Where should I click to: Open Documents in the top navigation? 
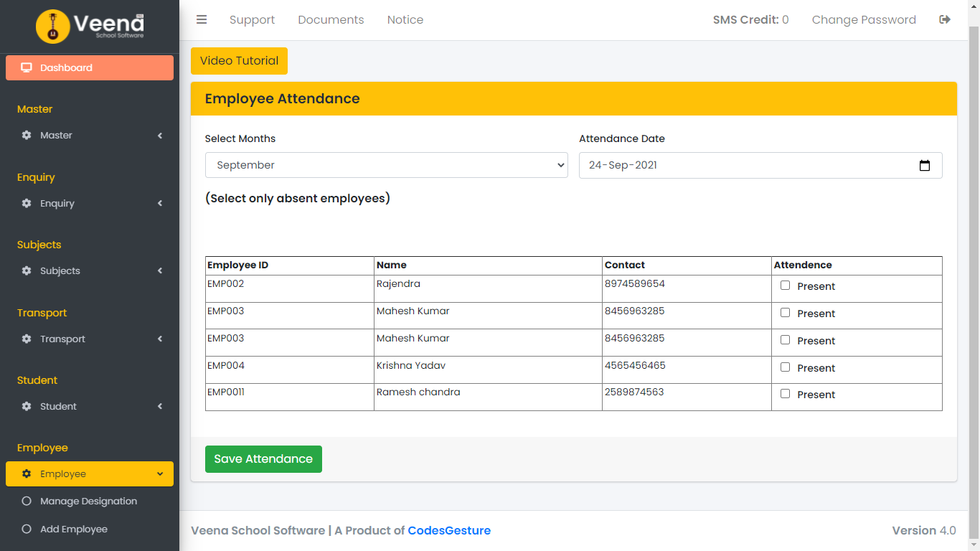point(331,19)
